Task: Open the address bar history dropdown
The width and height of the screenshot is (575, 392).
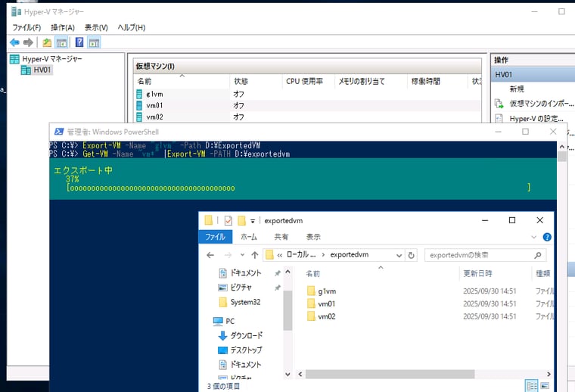Action: click(399, 255)
